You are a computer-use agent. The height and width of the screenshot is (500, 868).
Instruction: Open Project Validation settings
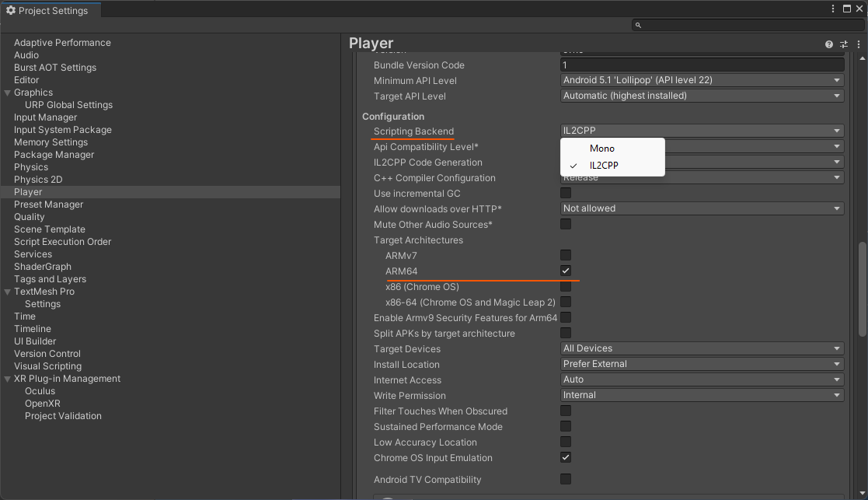tap(63, 416)
